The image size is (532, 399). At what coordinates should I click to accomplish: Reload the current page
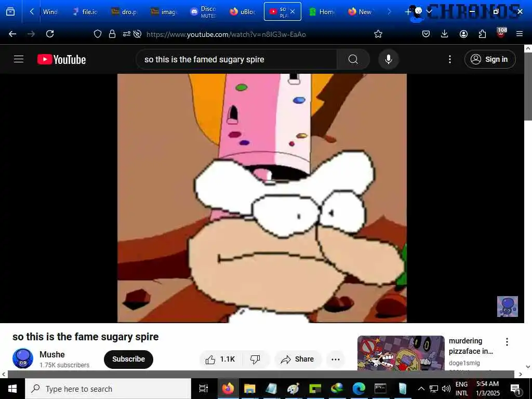click(x=50, y=34)
